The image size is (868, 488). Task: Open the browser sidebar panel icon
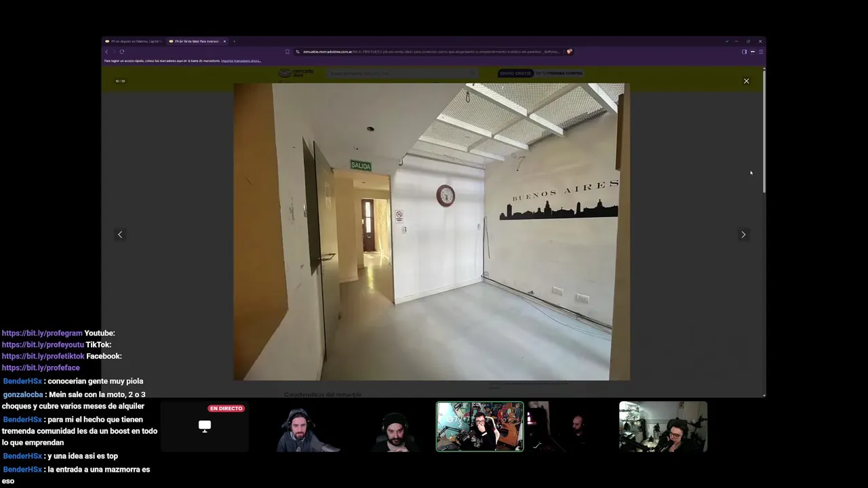pos(744,52)
